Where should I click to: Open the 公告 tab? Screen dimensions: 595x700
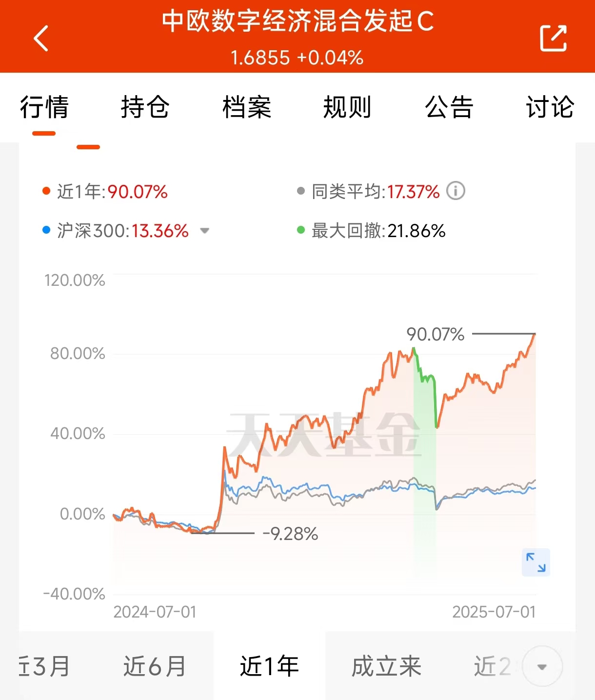tap(449, 107)
